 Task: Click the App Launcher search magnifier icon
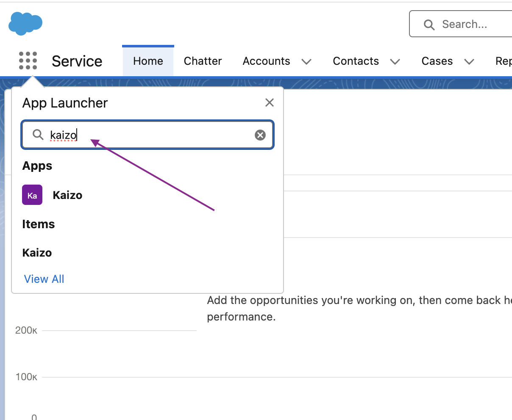[38, 135]
